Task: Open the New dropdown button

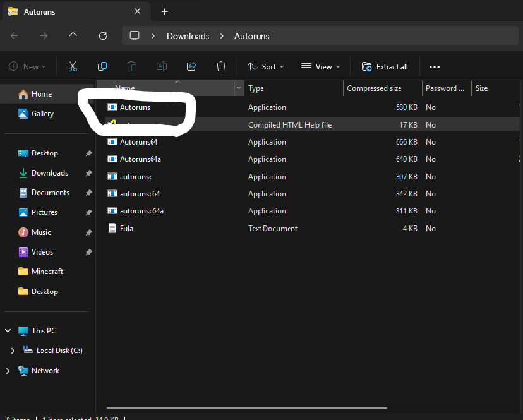Action: (x=27, y=67)
